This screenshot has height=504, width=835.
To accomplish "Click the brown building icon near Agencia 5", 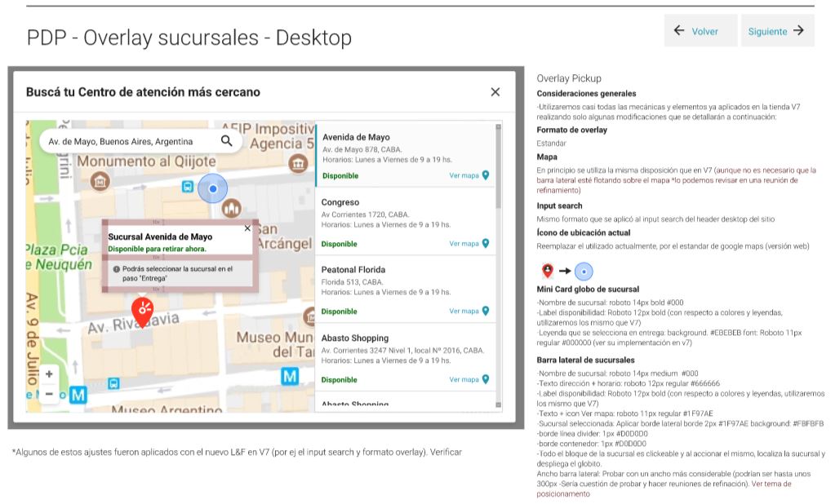I will tap(298, 163).
